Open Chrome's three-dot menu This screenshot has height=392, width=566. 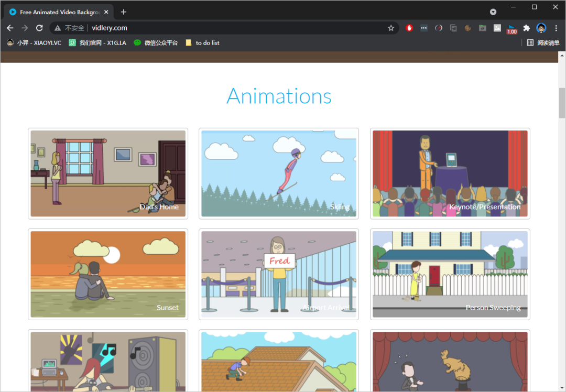(556, 28)
